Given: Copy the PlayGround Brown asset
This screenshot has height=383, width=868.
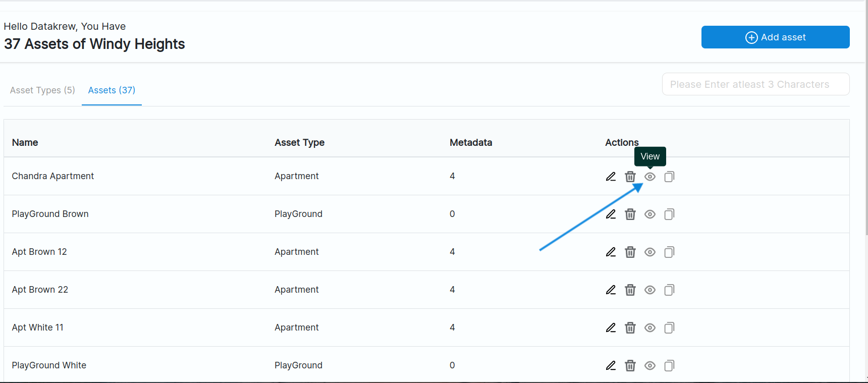Looking at the screenshot, I should click(x=669, y=214).
